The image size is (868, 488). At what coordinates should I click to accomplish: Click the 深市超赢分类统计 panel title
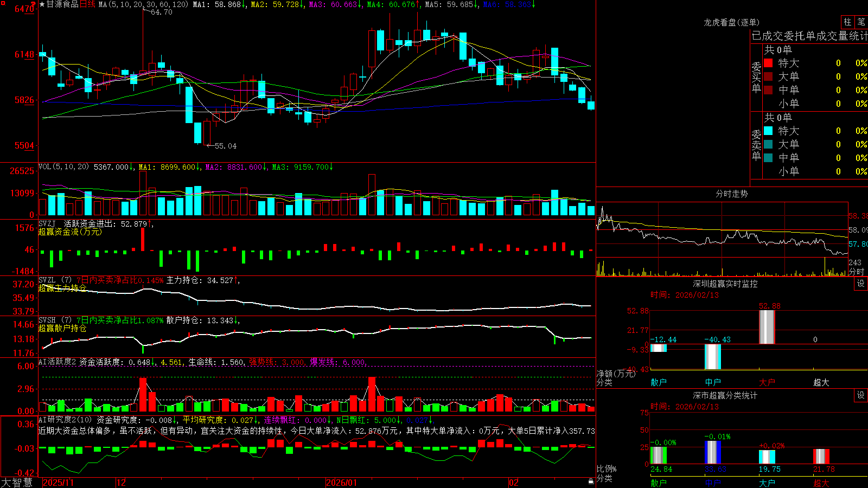point(725,395)
